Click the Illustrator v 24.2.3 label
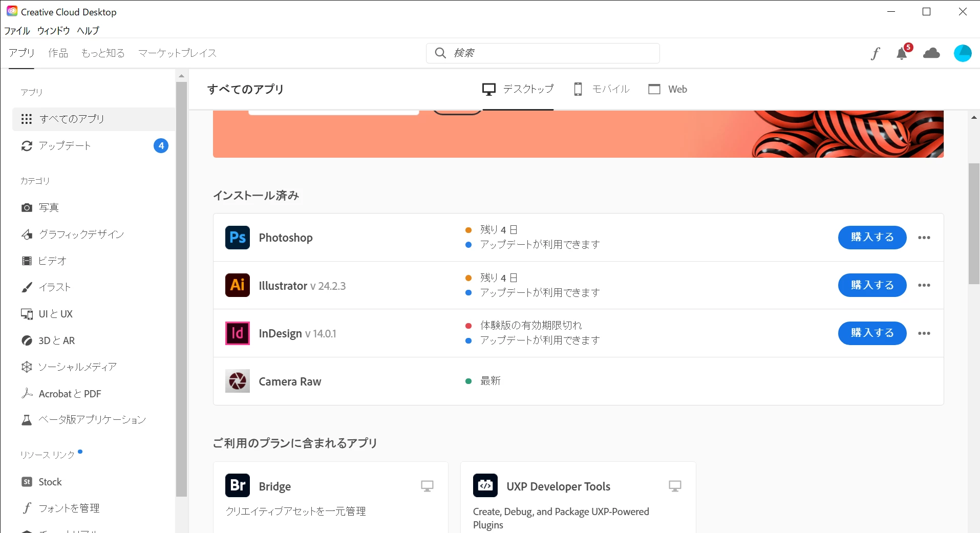Image resolution: width=980 pixels, height=533 pixels. tap(302, 286)
